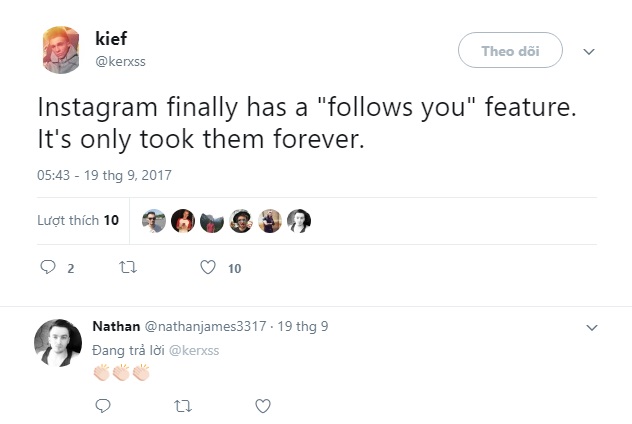Open the Lượt thích 10 likes list
Viewport: 632px width, 424px height.
pos(78,220)
